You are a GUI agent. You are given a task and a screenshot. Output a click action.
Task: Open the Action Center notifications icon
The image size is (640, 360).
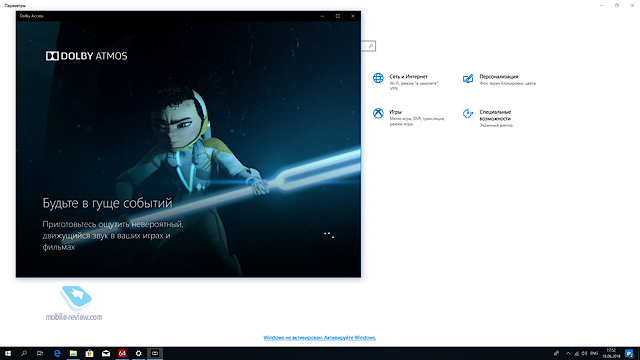point(629,353)
